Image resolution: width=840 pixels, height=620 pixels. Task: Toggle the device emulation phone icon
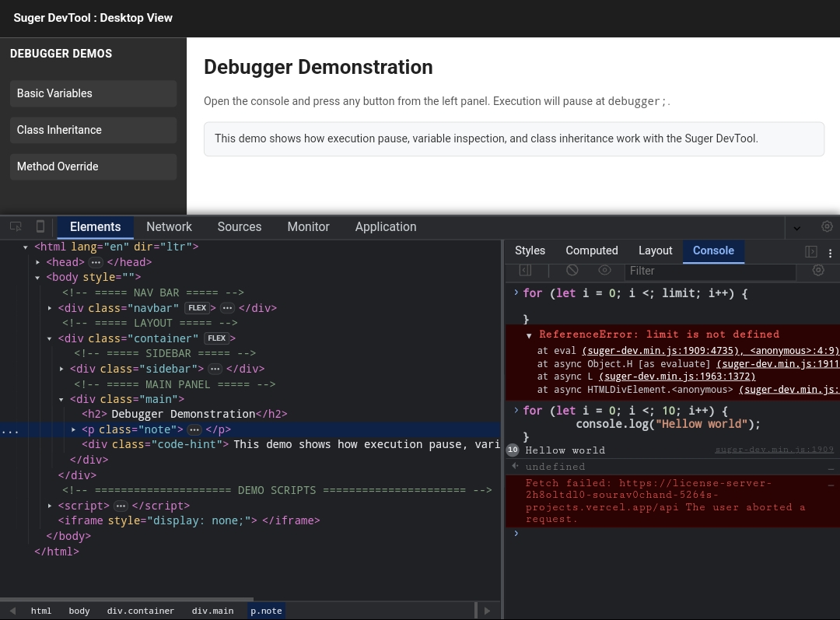40,226
